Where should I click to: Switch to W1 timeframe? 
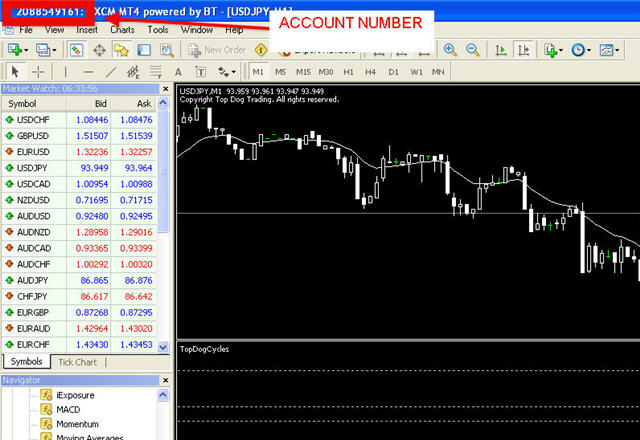(416, 72)
